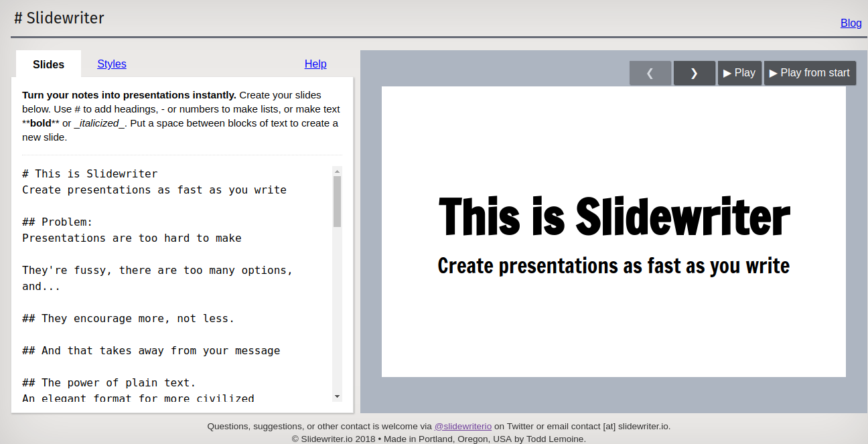Click the 'and...' line in editor
Image resolution: width=868 pixels, height=444 pixels.
(42, 287)
